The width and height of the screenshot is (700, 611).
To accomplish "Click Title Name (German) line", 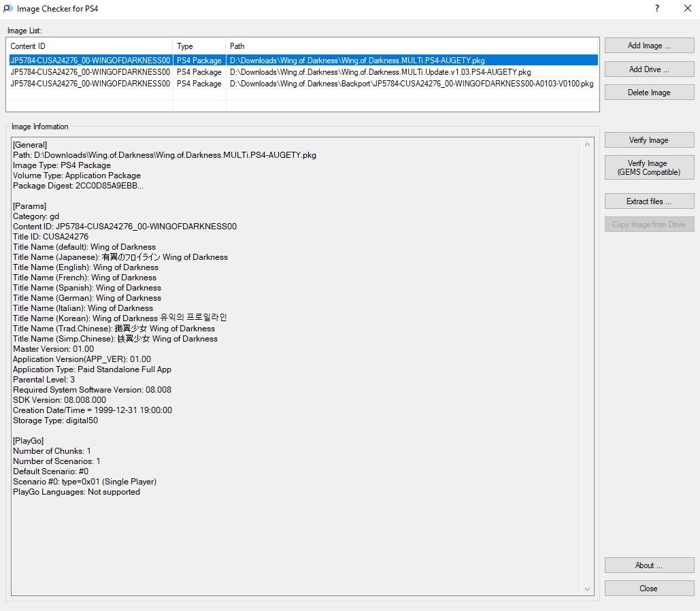I will coord(87,298).
